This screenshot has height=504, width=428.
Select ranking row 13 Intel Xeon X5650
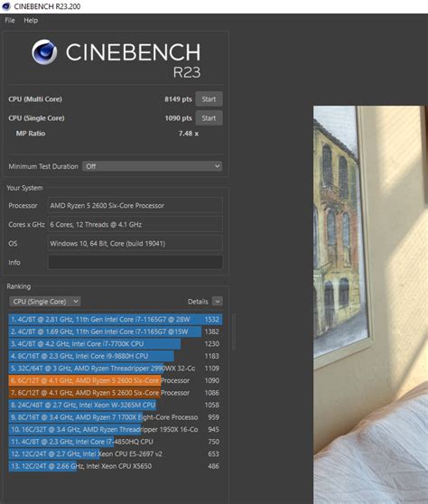pos(116,466)
